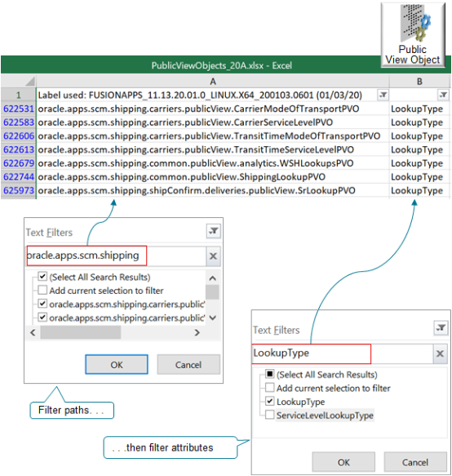
Task: Select column B header
Action: coord(419,81)
